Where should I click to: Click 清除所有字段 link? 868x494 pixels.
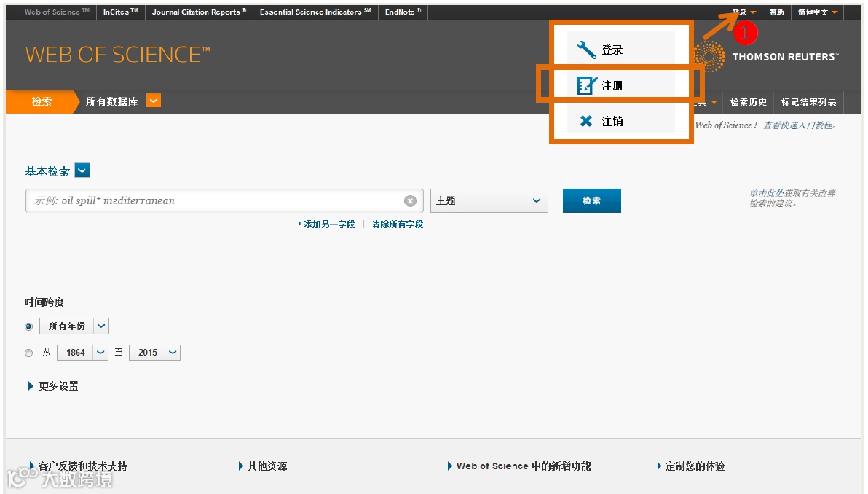click(x=398, y=224)
